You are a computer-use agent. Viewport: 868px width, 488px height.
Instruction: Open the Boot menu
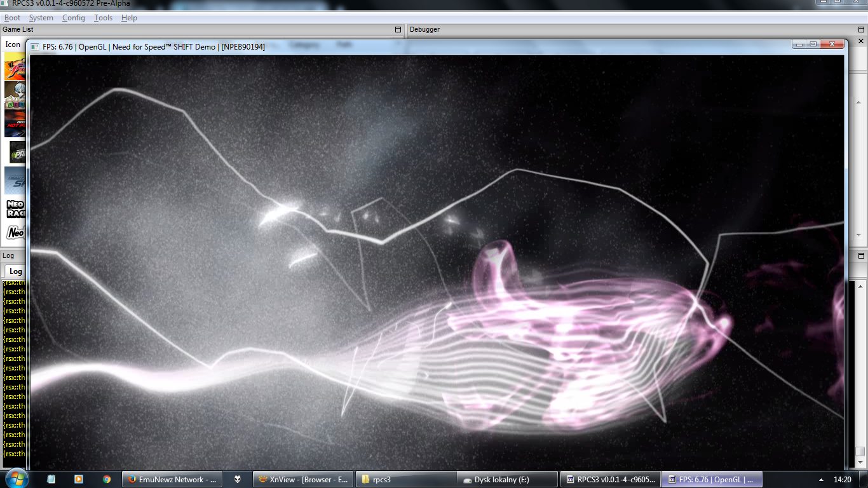tap(12, 18)
